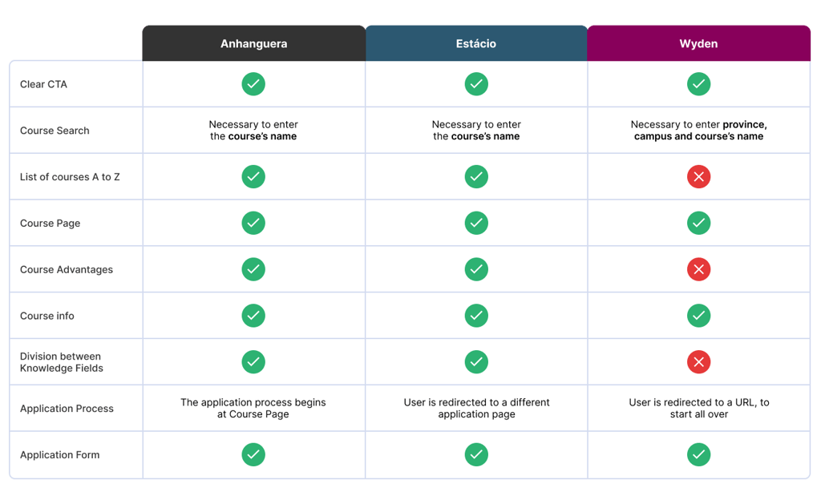Click Wyden's Clear CTA green checkmark

pyautogui.click(x=698, y=84)
